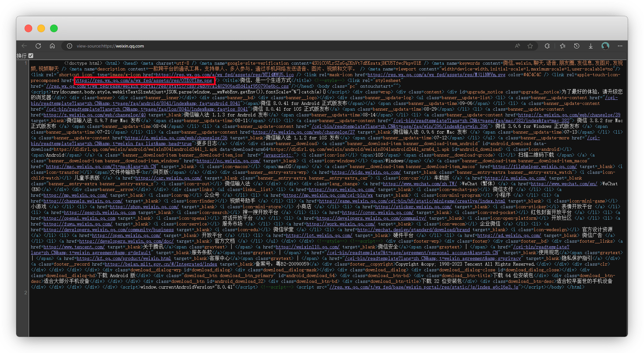Click the green macOS maximize button
This screenshot has height=353, width=644.
(54, 28)
